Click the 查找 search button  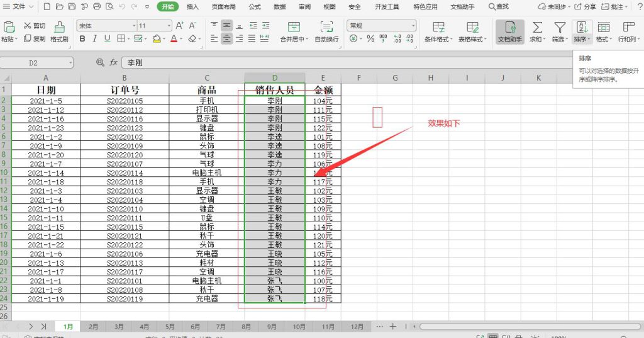point(499,6)
